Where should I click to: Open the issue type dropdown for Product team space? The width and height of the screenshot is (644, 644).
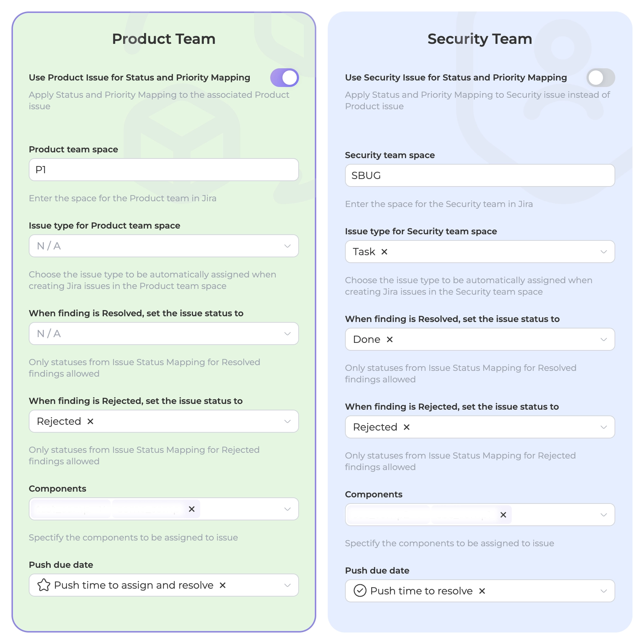[x=287, y=246]
